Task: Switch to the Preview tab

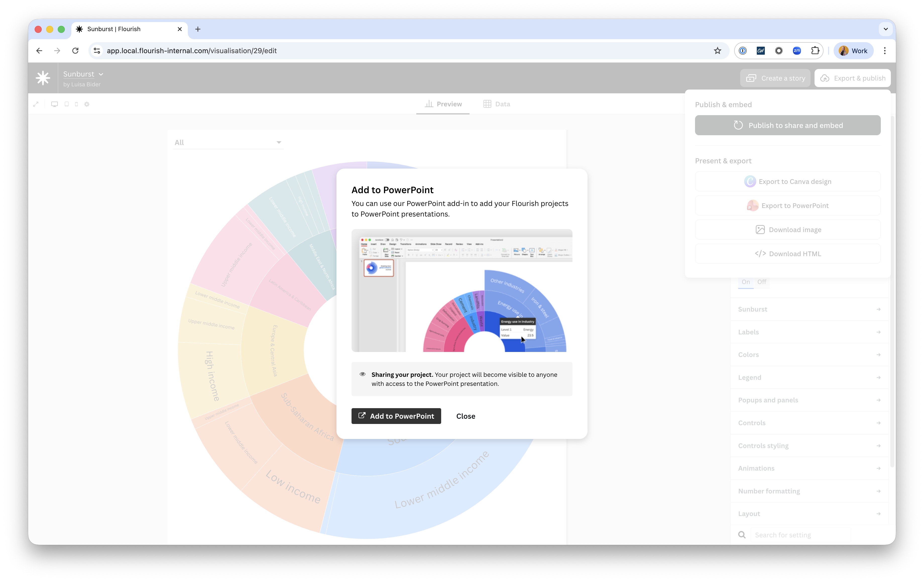Action: tap(443, 104)
